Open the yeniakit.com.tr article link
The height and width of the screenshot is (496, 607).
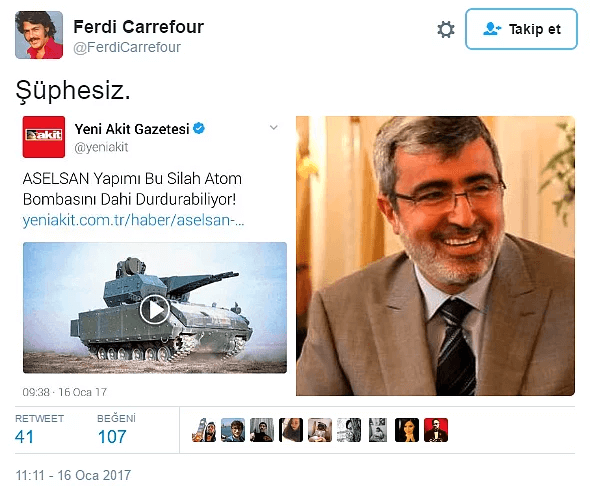click(x=134, y=220)
